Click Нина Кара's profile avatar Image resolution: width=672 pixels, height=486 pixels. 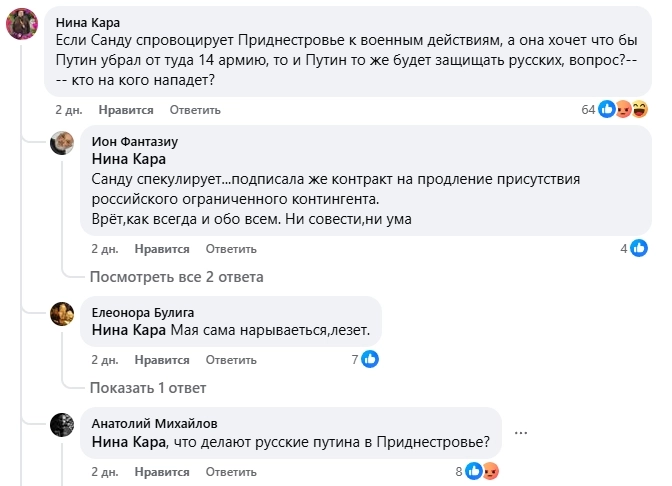pos(23,23)
